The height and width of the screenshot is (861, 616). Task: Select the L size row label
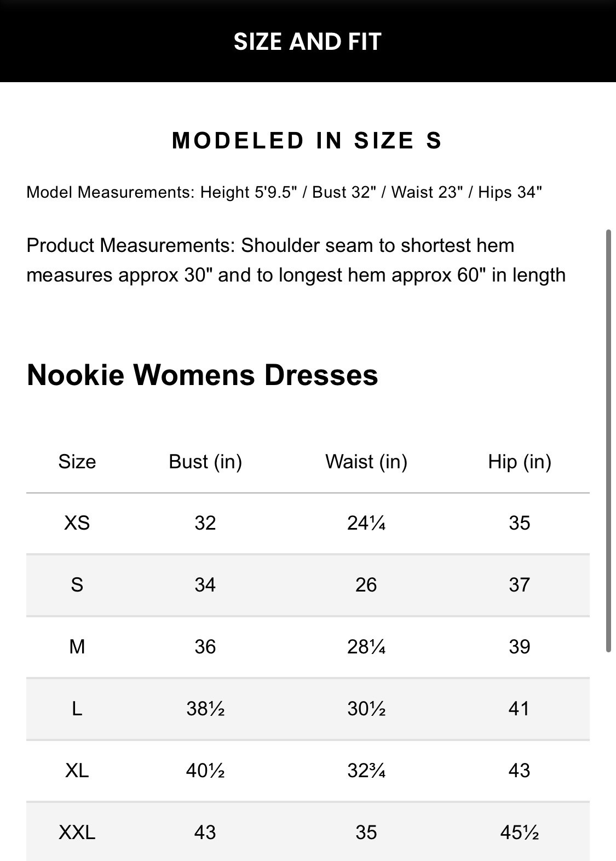pyautogui.click(x=77, y=709)
